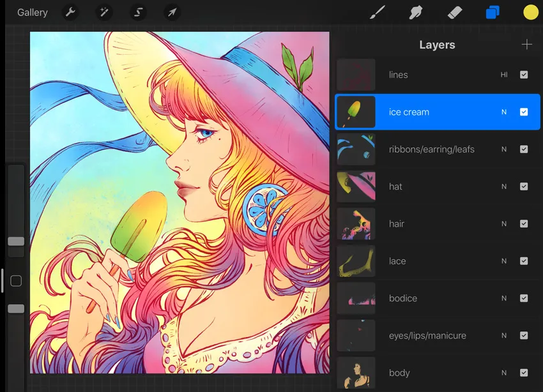
Task: Toggle the Layers panel icon
Action: pos(493,13)
